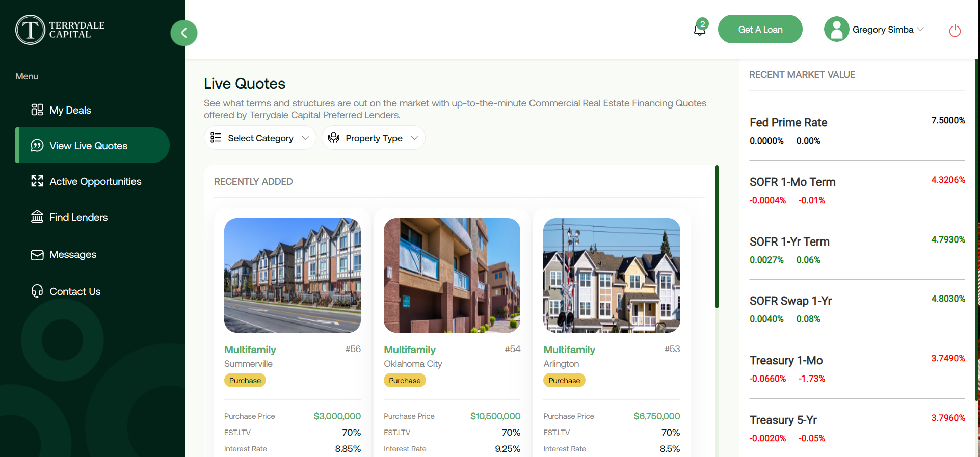Image resolution: width=980 pixels, height=457 pixels.
Task: Click the Treasury 5-Yr entry
Action: [857, 428]
